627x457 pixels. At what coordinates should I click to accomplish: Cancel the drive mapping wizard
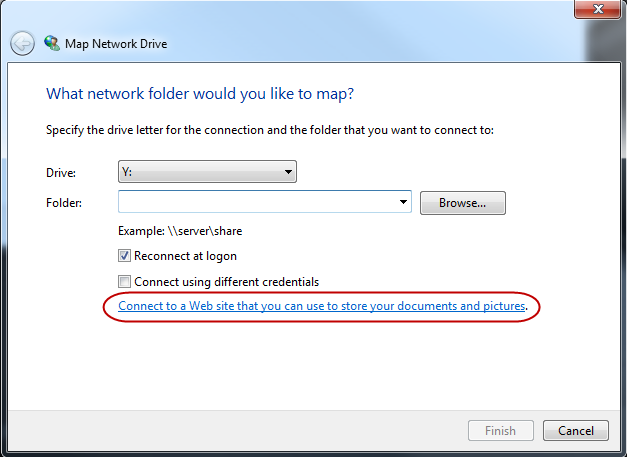click(x=576, y=431)
